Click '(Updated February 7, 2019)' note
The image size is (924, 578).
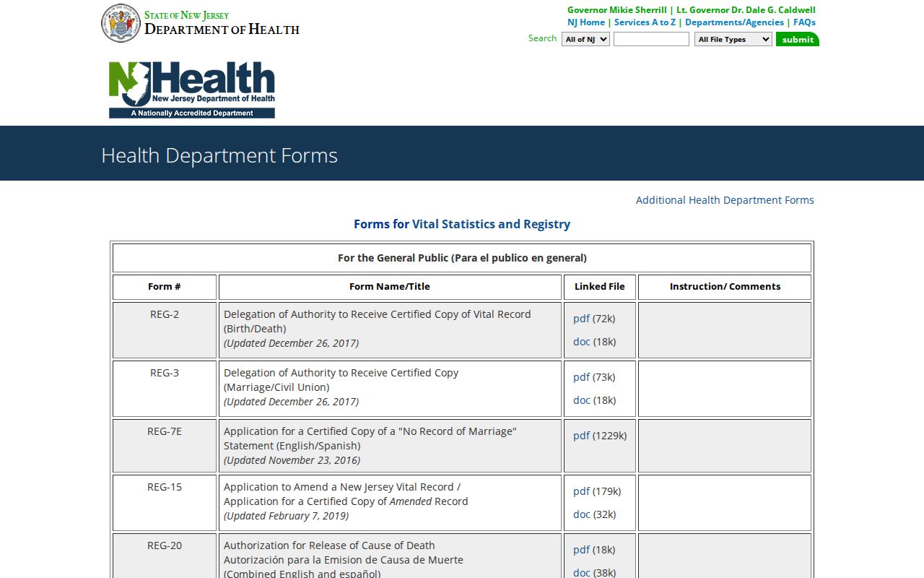(286, 516)
